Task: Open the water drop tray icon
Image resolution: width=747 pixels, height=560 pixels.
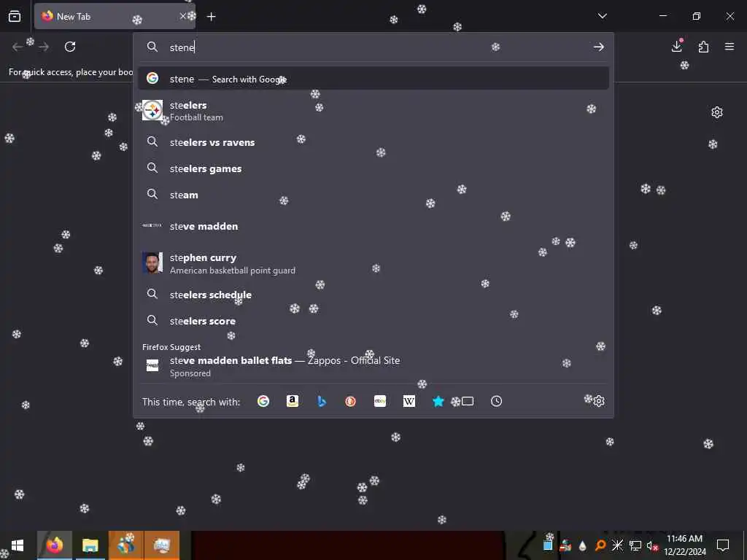Action: click(582, 545)
